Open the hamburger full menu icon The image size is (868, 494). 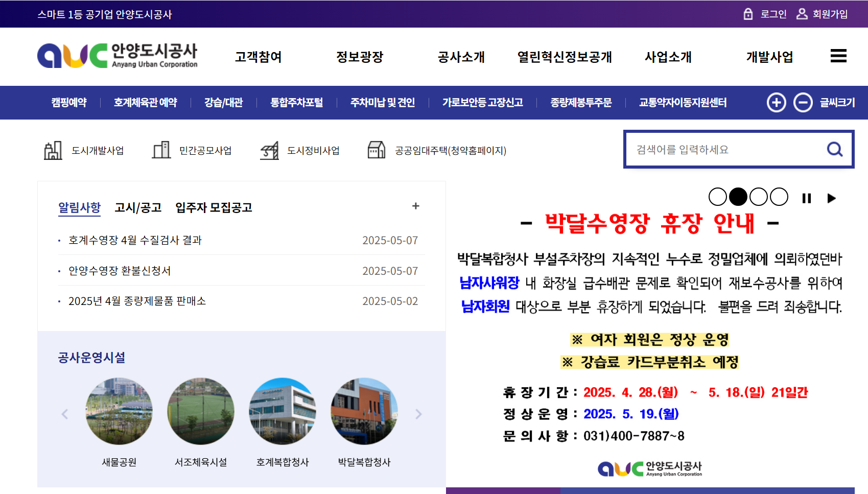pyautogui.click(x=838, y=56)
